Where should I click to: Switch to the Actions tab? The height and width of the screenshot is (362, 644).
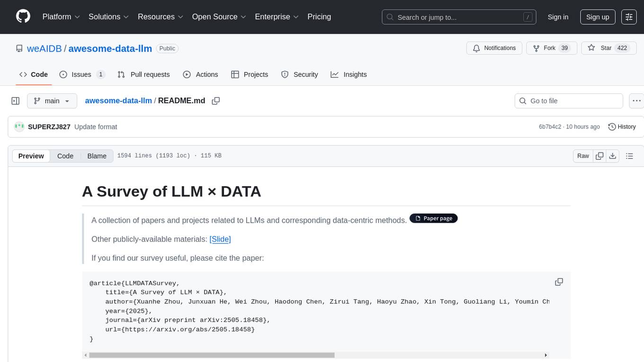[x=200, y=74]
